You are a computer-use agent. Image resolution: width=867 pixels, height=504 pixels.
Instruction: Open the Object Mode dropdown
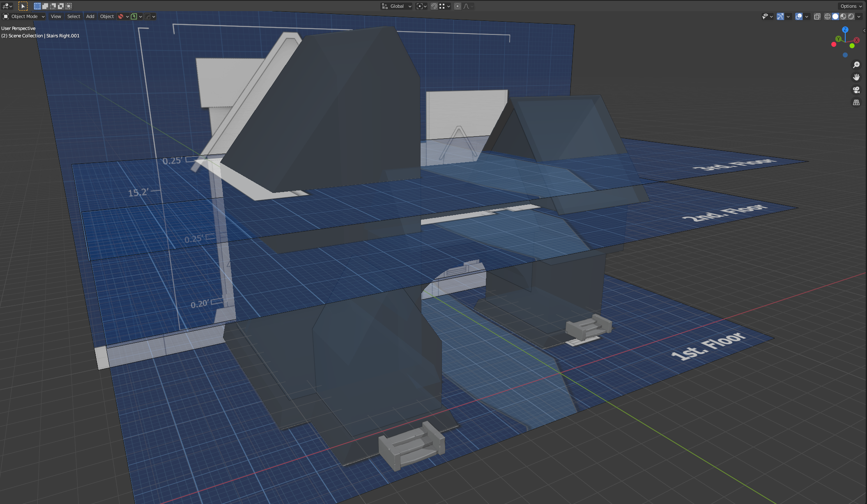24,16
